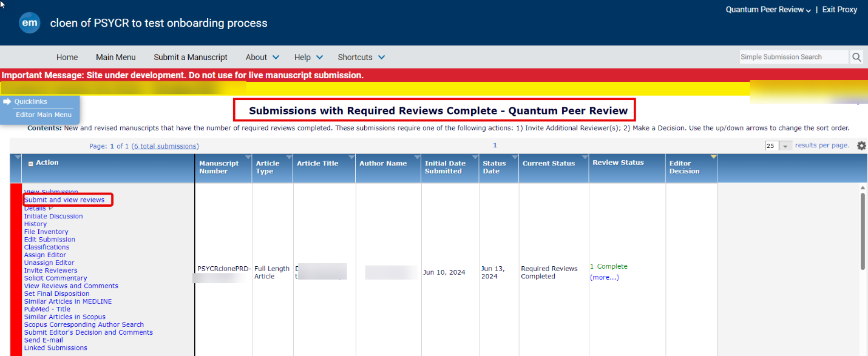Click the vertical scrollbar in the table
The image size is (868, 356).
pyautogui.click(x=863, y=230)
